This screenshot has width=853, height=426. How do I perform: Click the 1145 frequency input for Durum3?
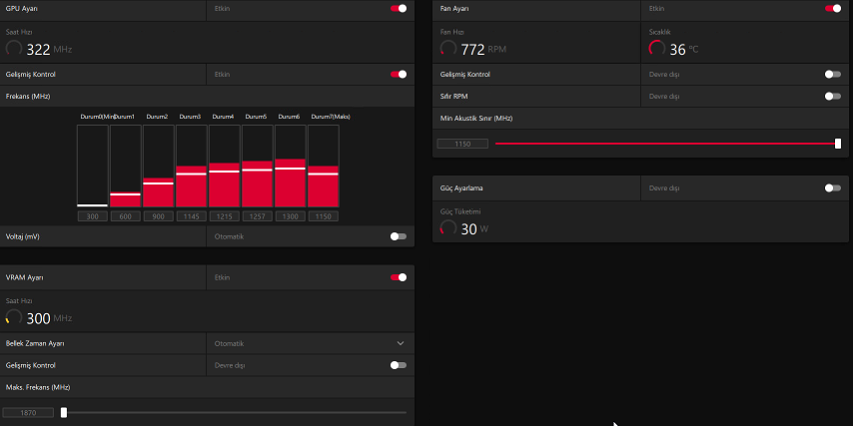pos(191,217)
